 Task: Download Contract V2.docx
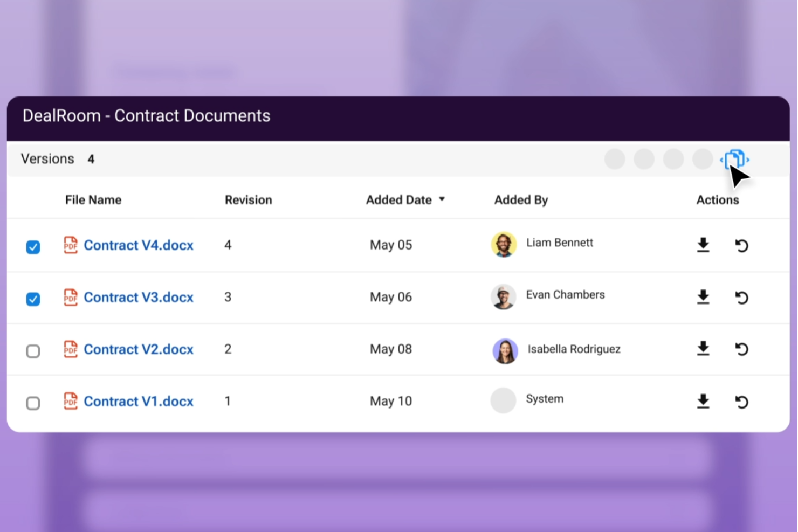click(x=703, y=349)
